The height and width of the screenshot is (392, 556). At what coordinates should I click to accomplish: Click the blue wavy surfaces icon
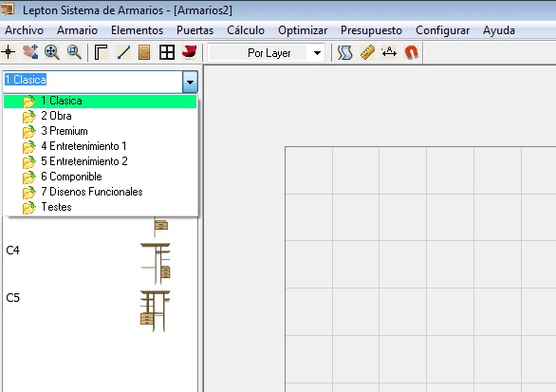[344, 52]
